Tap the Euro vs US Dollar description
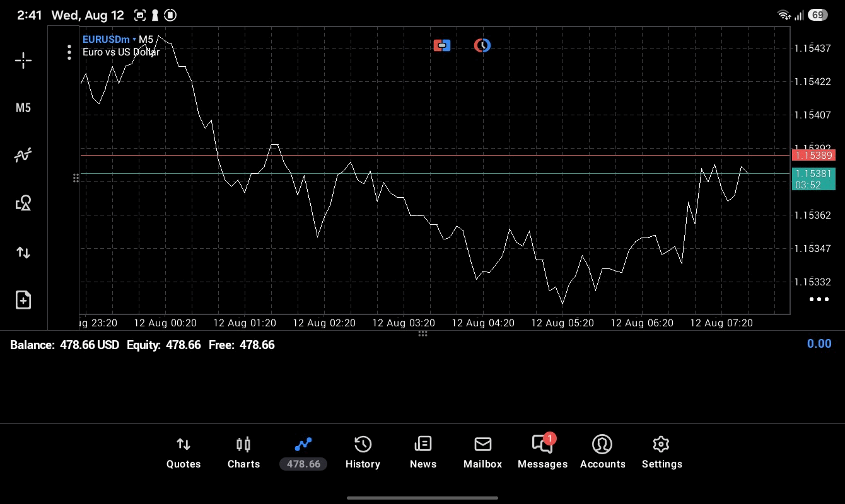This screenshot has width=845, height=504. (x=121, y=52)
